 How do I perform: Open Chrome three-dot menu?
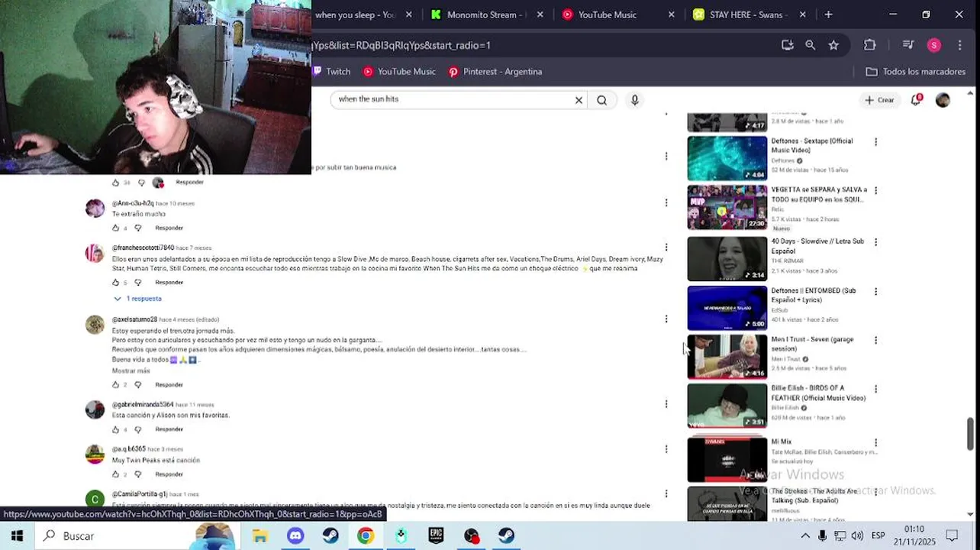pos(959,45)
